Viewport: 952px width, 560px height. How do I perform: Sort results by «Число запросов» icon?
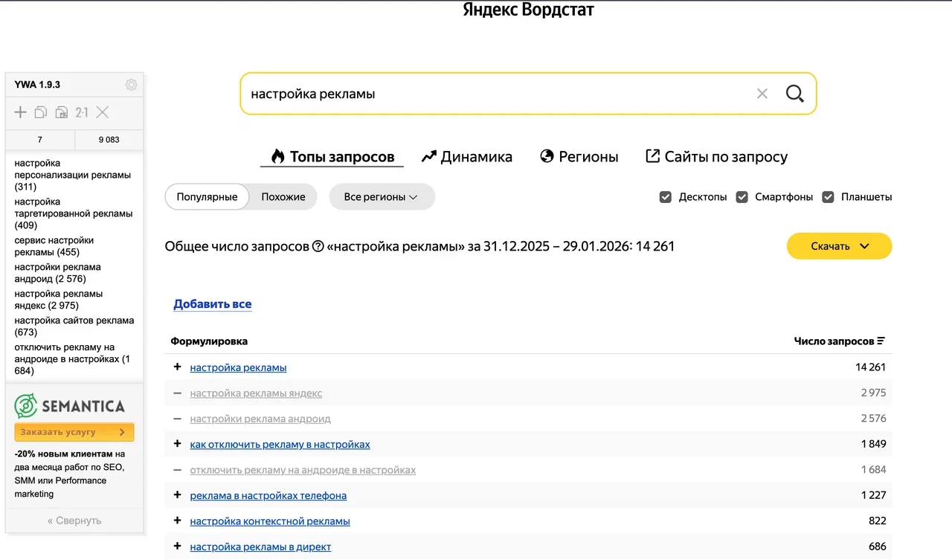tap(881, 341)
